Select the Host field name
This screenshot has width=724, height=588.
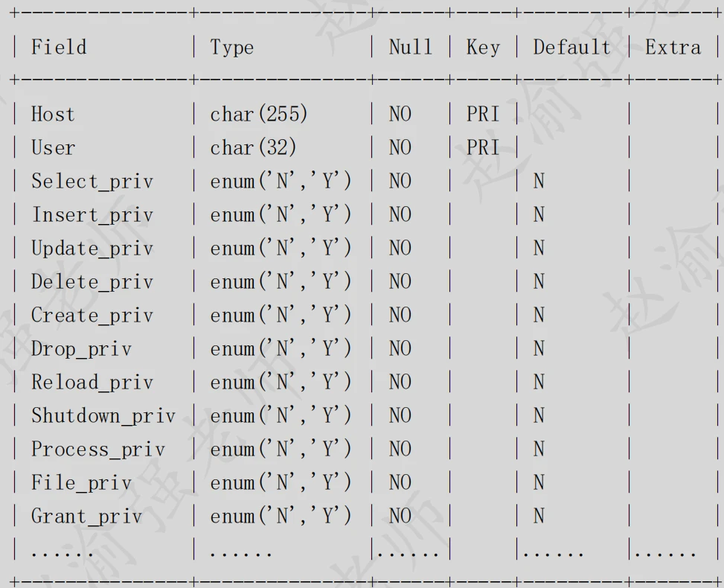pyautogui.click(x=53, y=114)
